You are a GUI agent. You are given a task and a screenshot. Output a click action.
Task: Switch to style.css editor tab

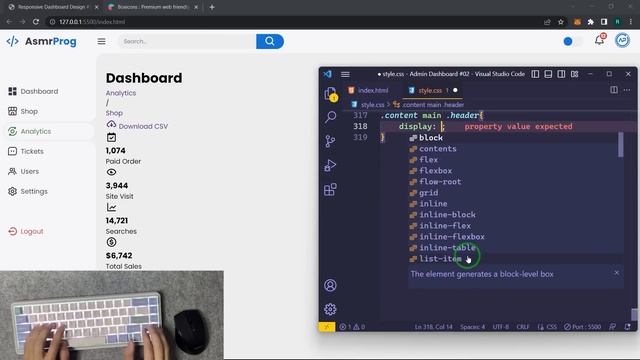[430, 90]
